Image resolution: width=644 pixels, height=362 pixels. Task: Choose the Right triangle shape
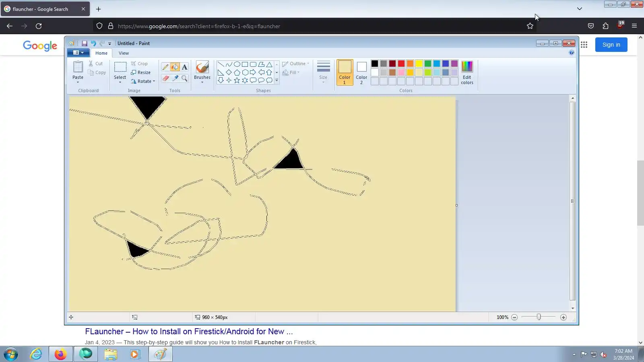click(221, 72)
